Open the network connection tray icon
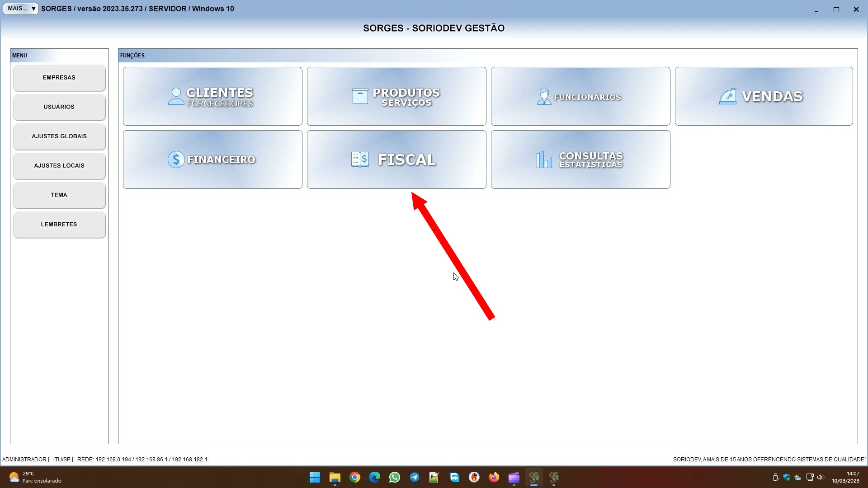 pos(810,477)
